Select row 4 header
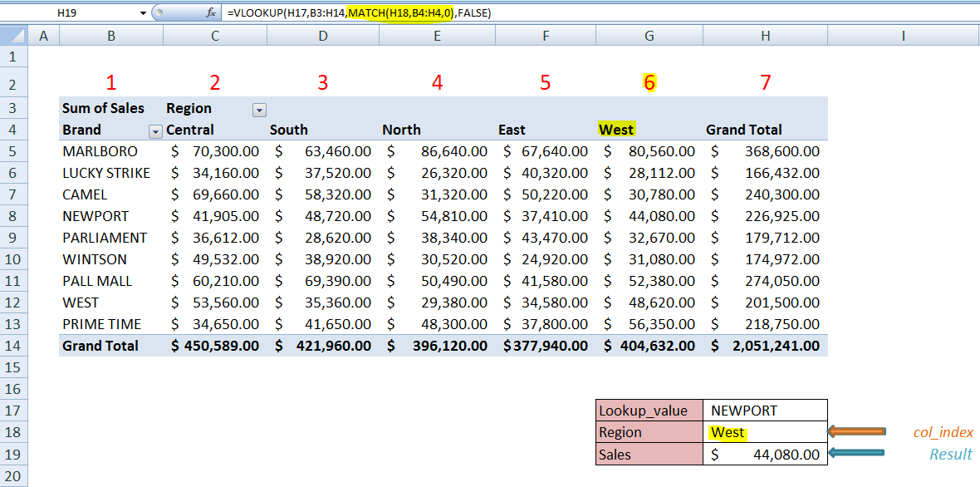980x487 pixels. pyautogui.click(x=14, y=130)
